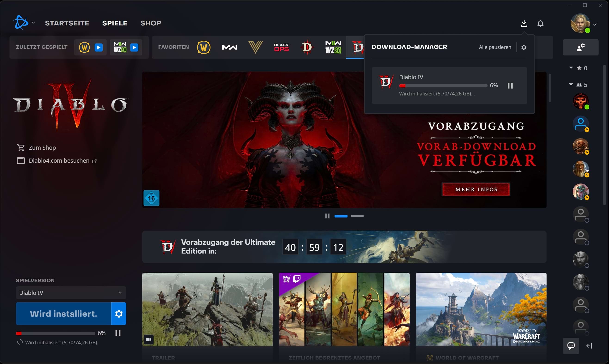This screenshot has width=609, height=364.
Task: Click main content vertical scrollbar
Action: click(550, 88)
